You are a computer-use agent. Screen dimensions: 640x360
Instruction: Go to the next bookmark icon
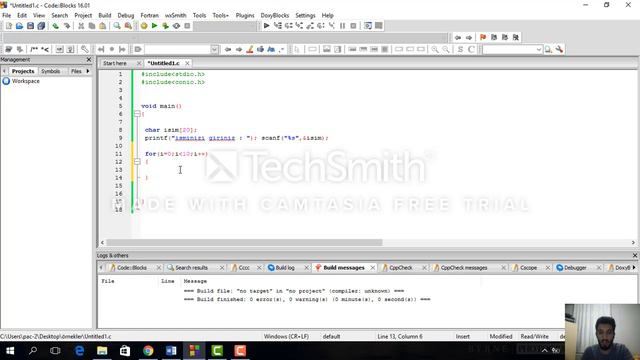pyautogui.click(x=505, y=38)
